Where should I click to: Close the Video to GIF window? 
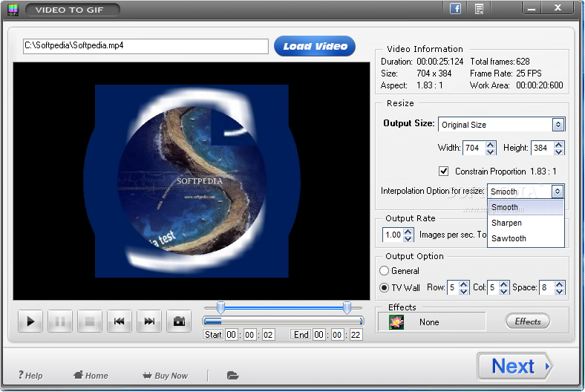point(558,8)
